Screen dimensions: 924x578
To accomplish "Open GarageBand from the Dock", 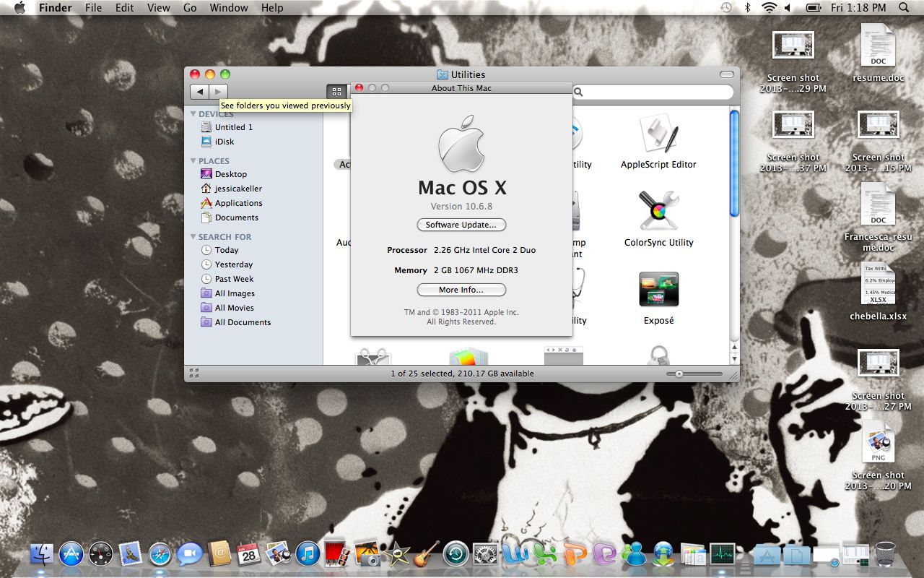I will pos(426,554).
